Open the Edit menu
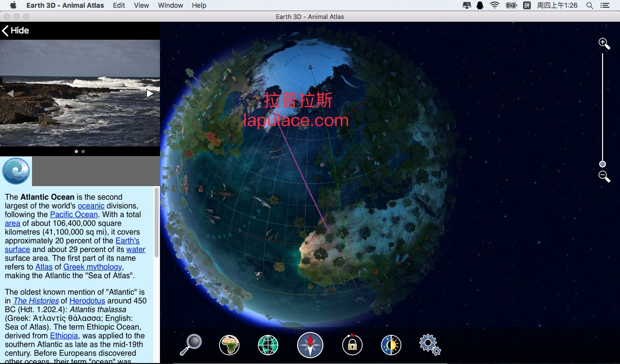The image size is (620, 364). [119, 5]
